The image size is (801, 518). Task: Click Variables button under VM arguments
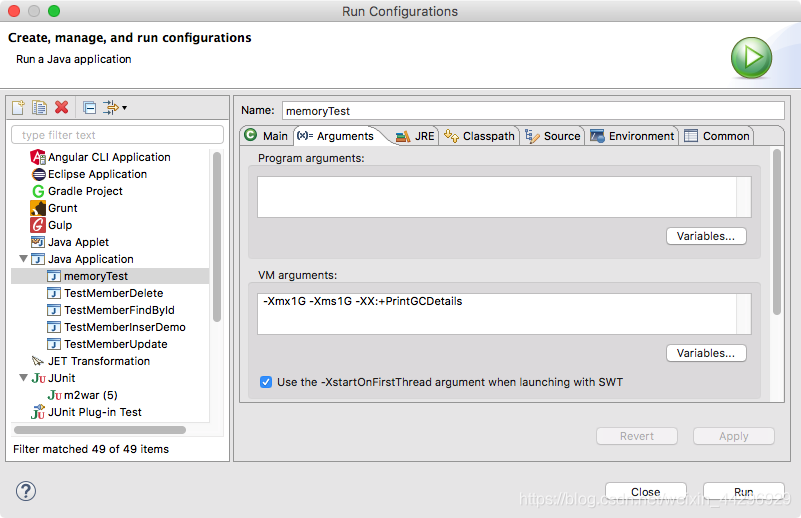(706, 354)
